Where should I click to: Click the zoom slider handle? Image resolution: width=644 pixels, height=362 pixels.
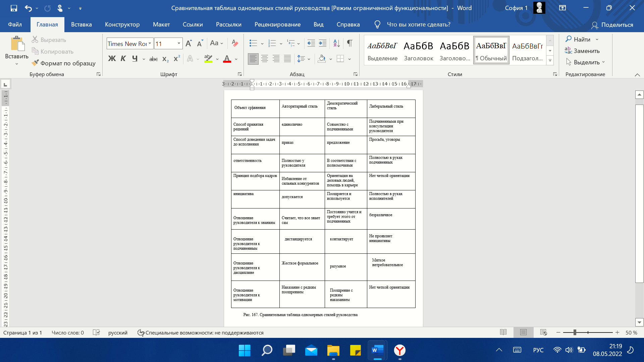pos(575,333)
